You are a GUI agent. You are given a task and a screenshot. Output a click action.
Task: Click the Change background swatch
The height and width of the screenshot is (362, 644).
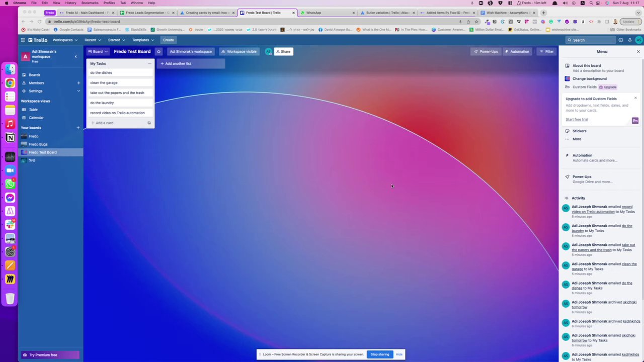coord(567,78)
